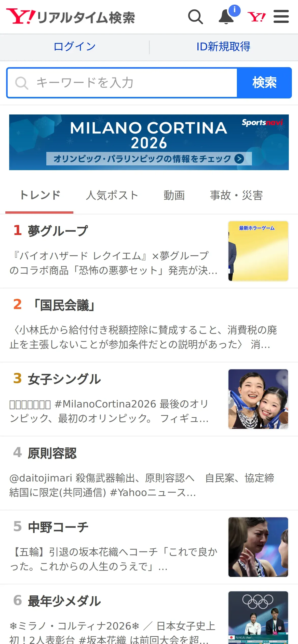Click Yahoo! リアルタイム検索 logo
Viewport: 298px width, 644px height.
pyautogui.click(x=71, y=17)
